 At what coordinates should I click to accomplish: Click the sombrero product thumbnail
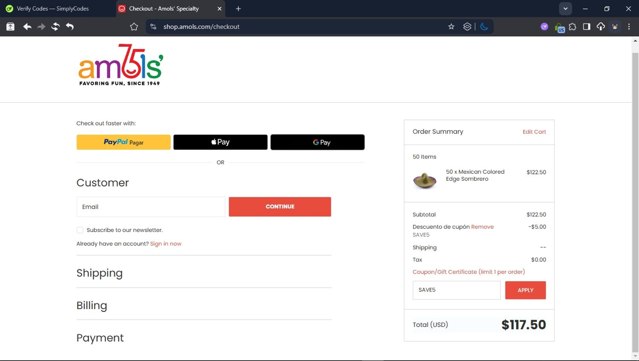[425, 180]
